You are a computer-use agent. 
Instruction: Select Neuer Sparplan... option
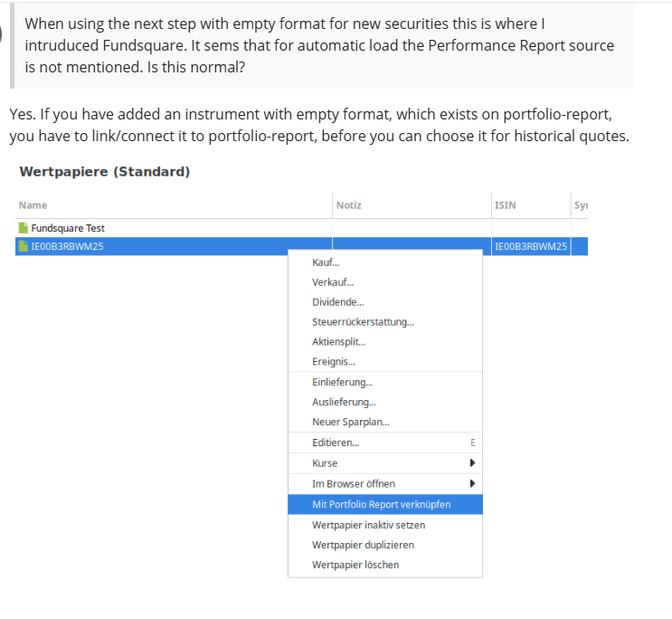click(385, 422)
